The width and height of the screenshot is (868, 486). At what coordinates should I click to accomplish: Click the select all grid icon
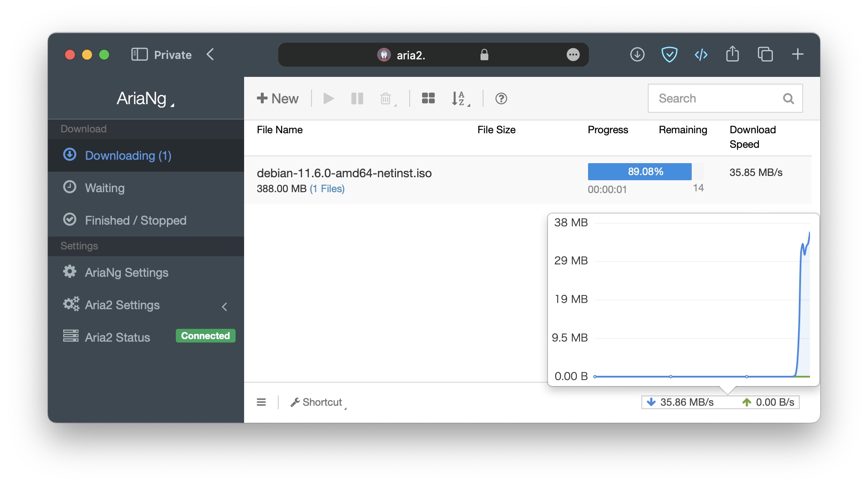pos(428,99)
